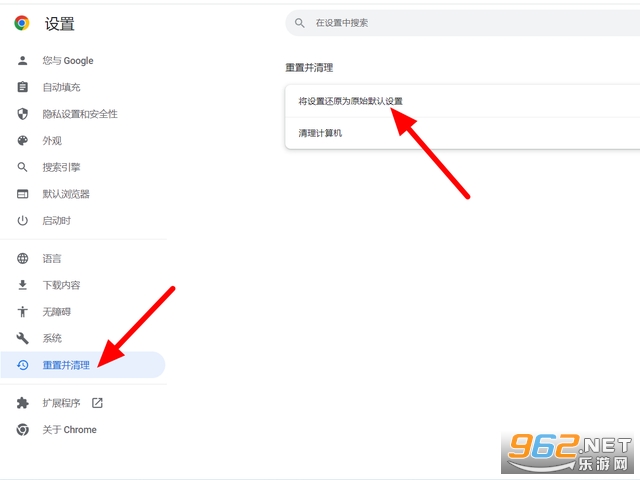
Task: Click the palette icon for 外观
Action: coord(22,141)
